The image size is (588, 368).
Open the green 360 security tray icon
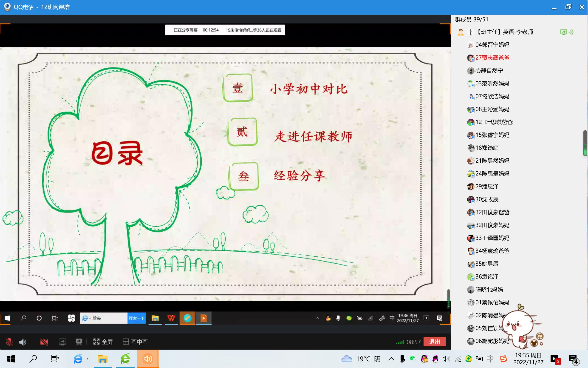[469, 359]
